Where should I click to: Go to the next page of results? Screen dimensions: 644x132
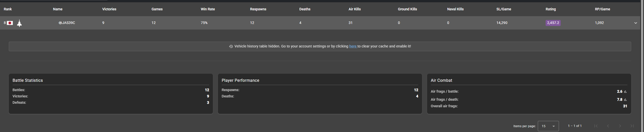click(620, 126)
